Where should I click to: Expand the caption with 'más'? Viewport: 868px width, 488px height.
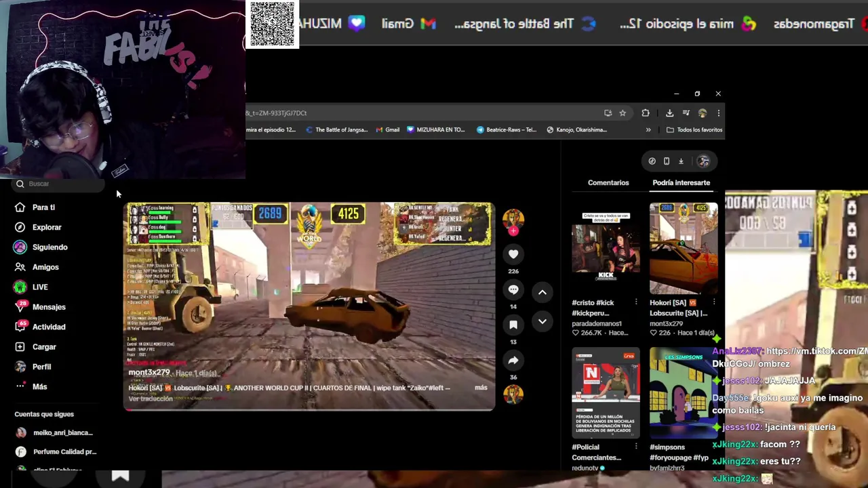coord(481,388)
